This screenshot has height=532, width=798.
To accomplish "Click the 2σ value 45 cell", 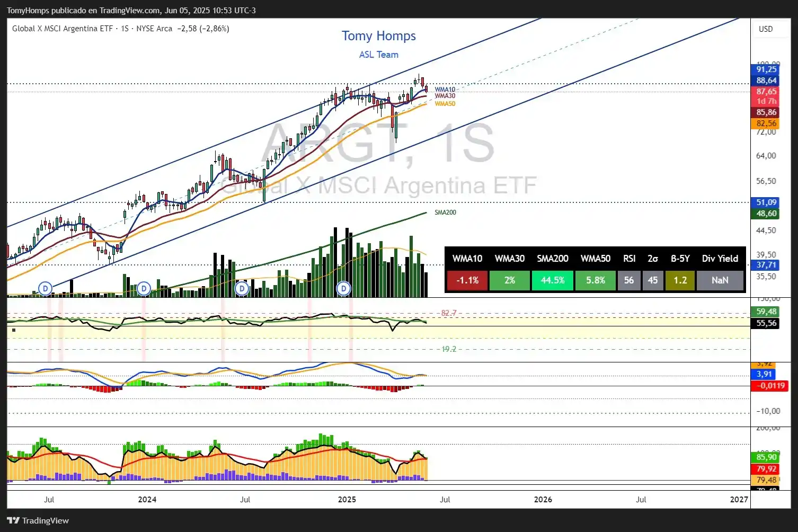I will [x=653, y=280].
